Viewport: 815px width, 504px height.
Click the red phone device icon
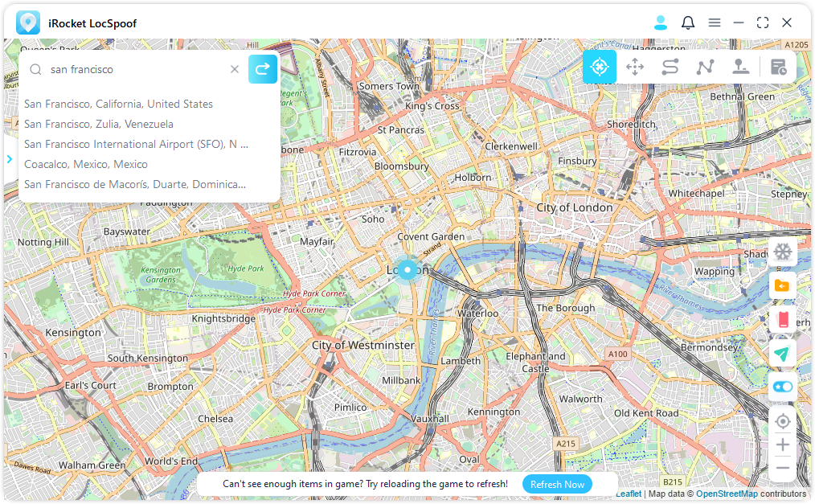click(x=783, y=320)
